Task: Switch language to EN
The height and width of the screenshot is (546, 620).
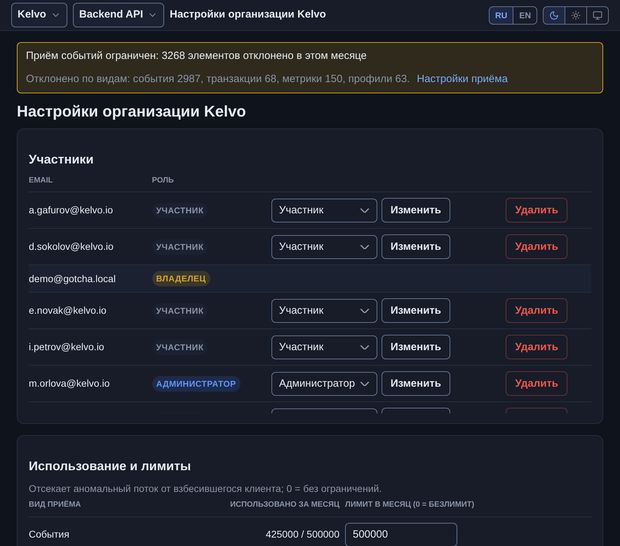Action: coord(525,15)
